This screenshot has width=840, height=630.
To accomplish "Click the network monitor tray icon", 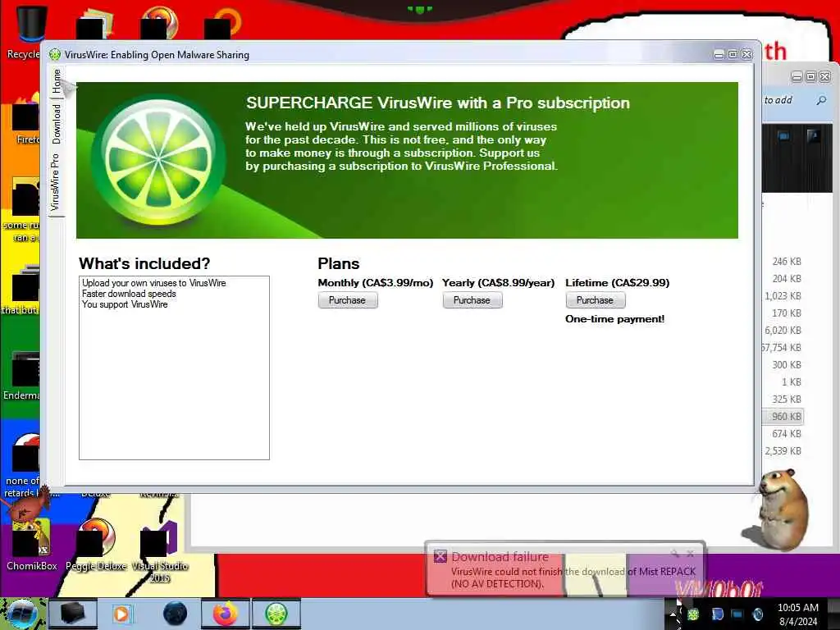I will [x=737, y=614].
